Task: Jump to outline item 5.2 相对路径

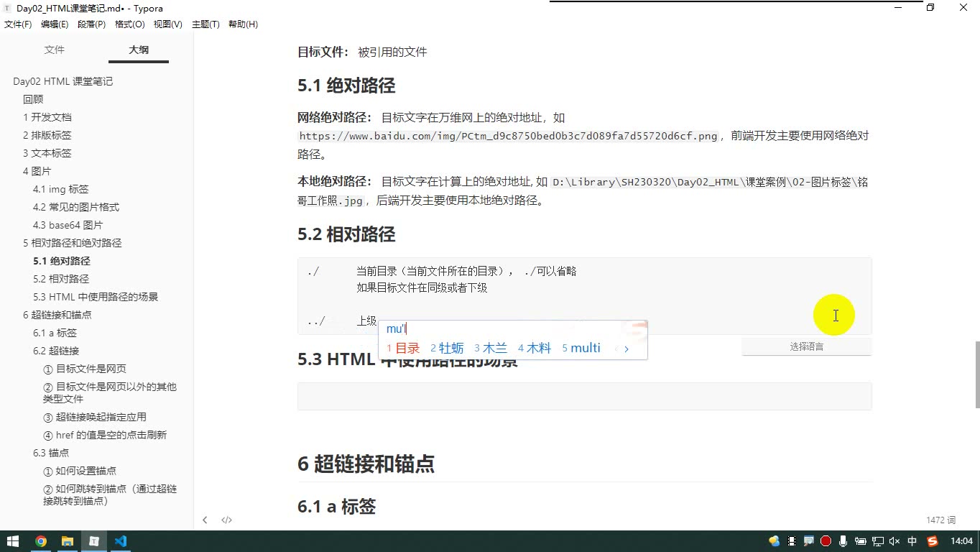Action: click(61, 279)
